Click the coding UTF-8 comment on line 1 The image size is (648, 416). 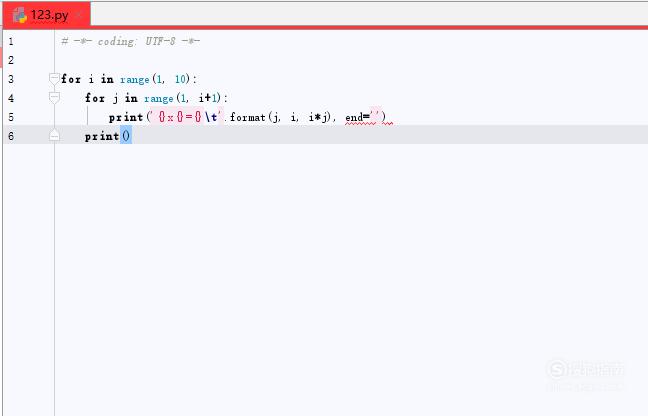(131, 41)
